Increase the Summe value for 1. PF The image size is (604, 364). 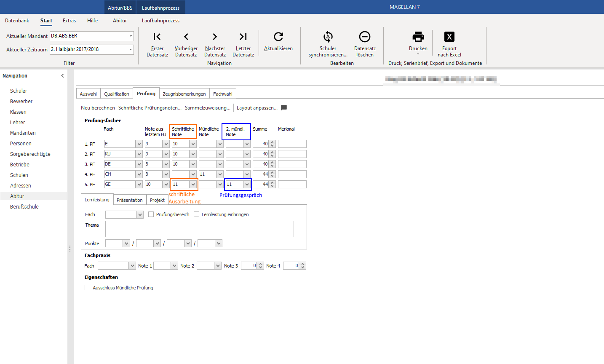[x=273, y=142]
